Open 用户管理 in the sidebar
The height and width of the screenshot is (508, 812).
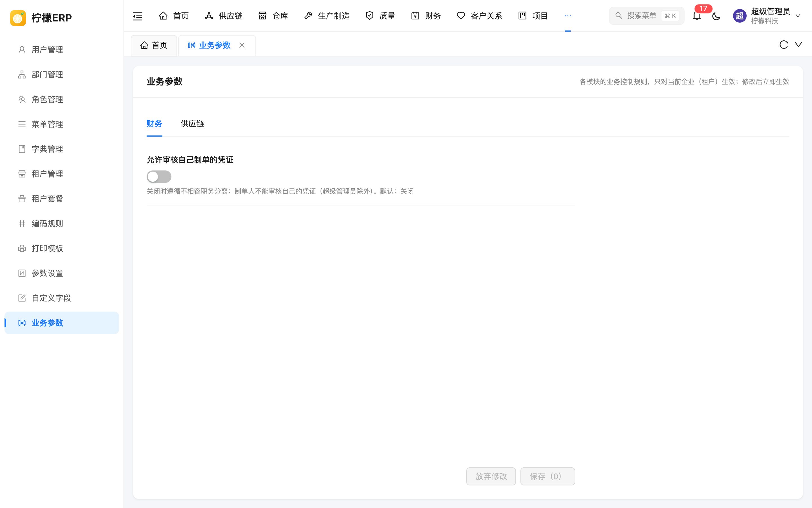pyautogui.click(x=62, y=50)
